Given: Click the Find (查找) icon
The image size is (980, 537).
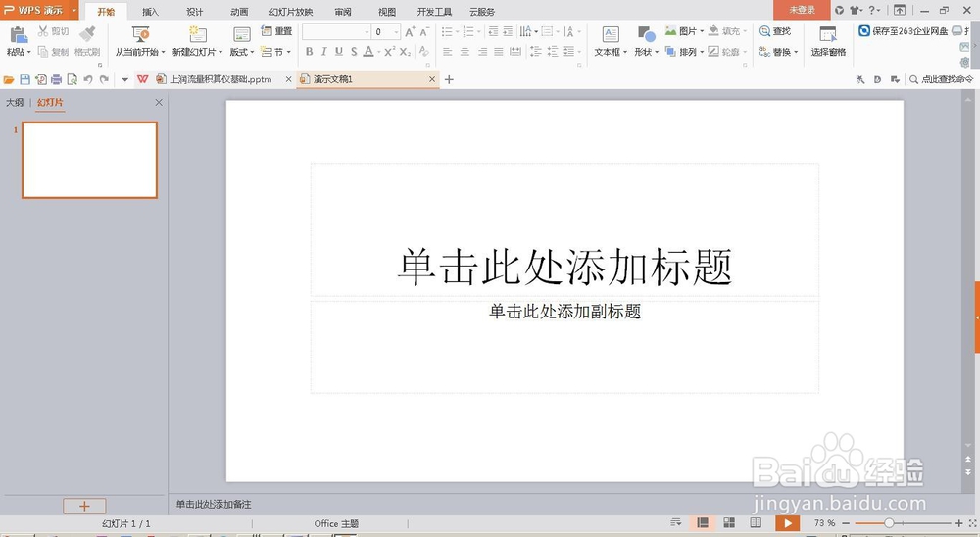Looking at the screenshot, I should coord(764,31).
